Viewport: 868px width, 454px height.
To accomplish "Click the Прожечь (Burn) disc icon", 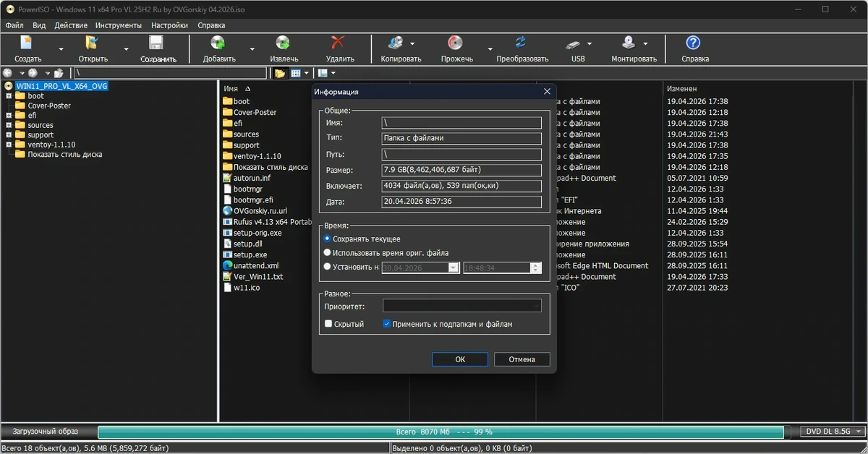I will 455,43.
